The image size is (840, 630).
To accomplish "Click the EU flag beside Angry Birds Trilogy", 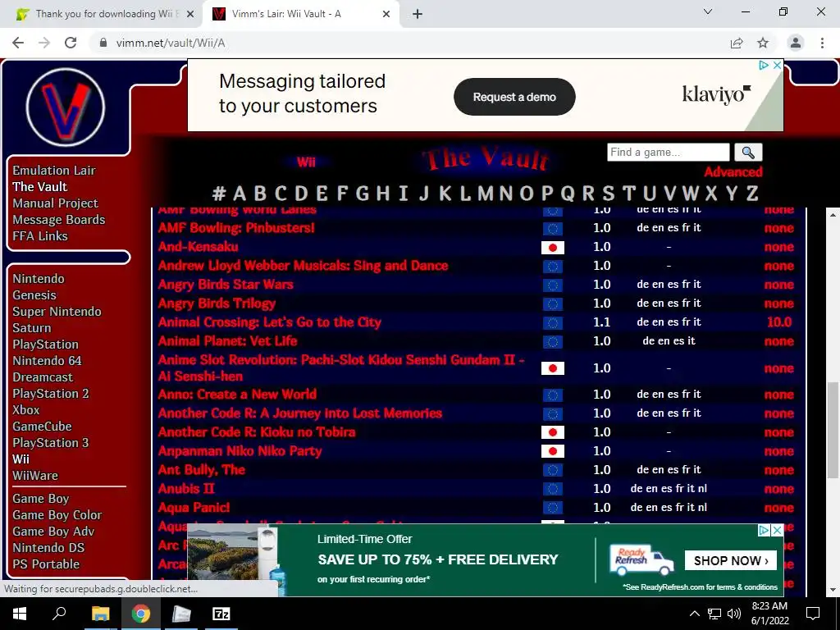I will [552, 304].
